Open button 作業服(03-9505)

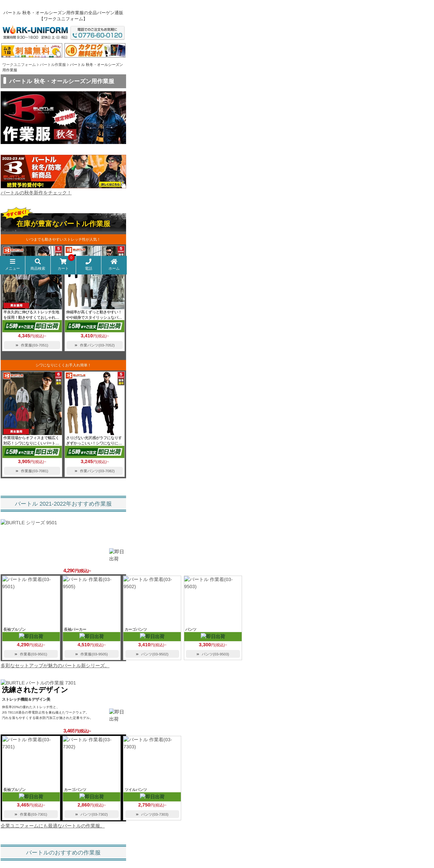point(92,654)
